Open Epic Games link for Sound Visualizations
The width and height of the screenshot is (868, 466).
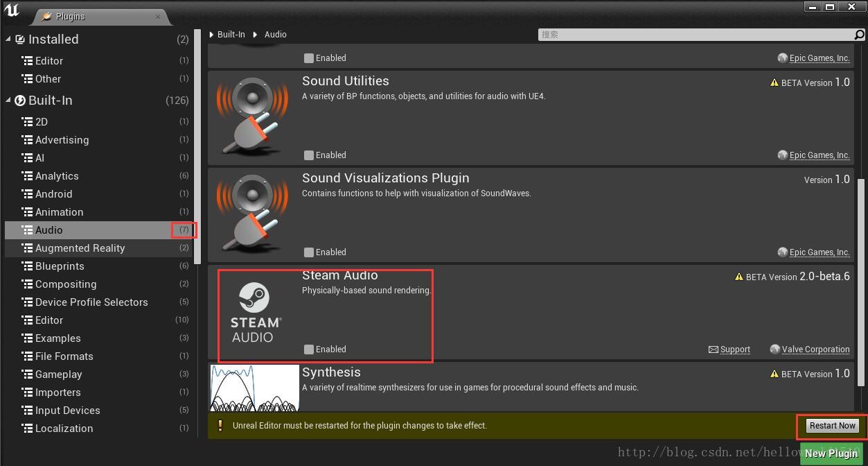click(819, 252)
